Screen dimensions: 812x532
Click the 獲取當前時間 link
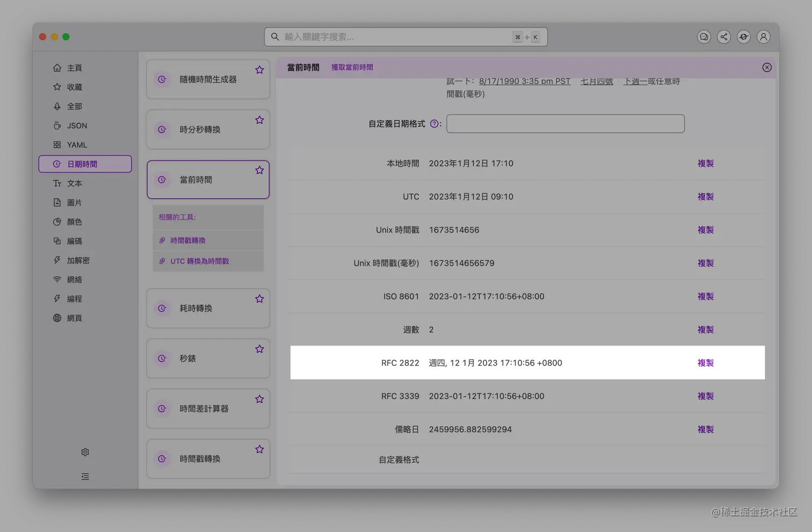(x=352, y=67)
